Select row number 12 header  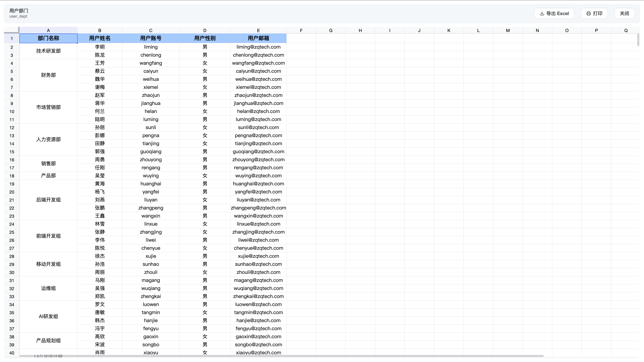coord(12,128)
